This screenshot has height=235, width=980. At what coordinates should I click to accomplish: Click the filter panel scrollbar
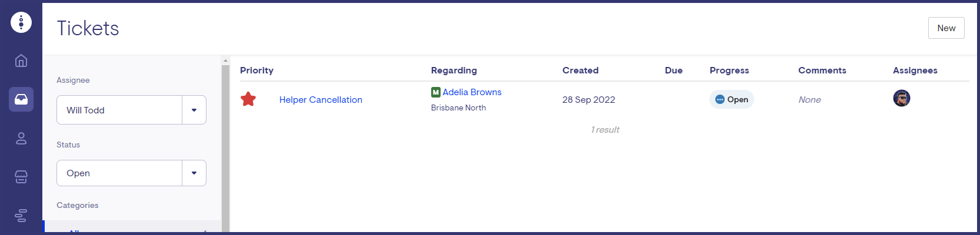pyautogui.click(x=225, y=147)
